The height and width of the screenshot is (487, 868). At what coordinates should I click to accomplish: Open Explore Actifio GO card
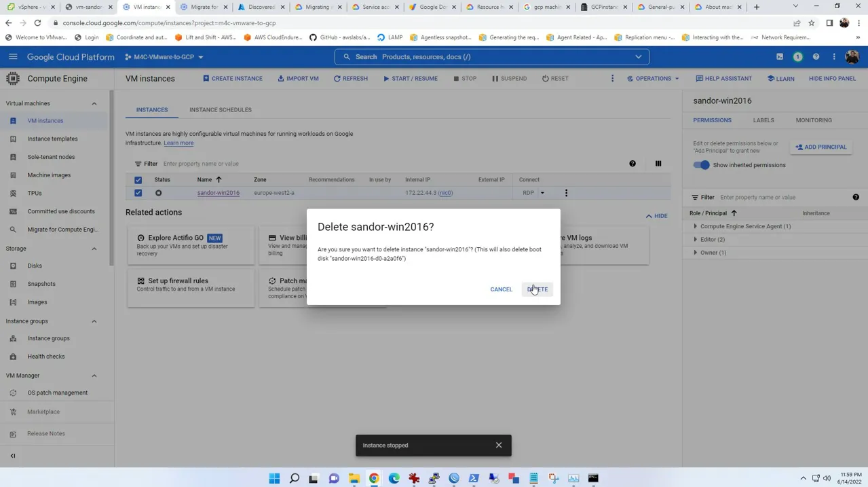(x=190, y=245)
